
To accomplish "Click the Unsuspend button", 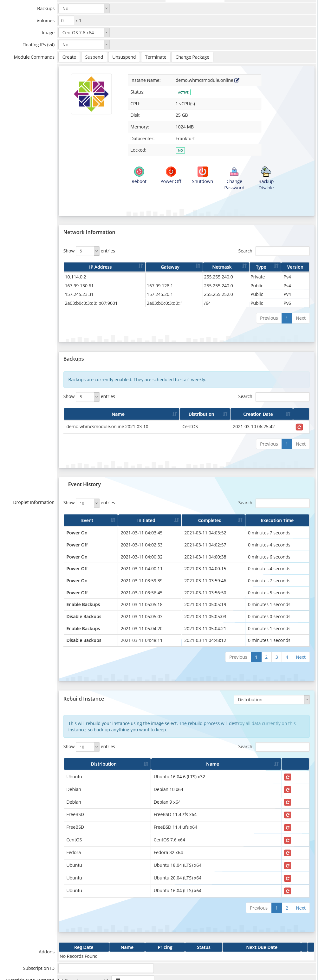I will 124,57.
